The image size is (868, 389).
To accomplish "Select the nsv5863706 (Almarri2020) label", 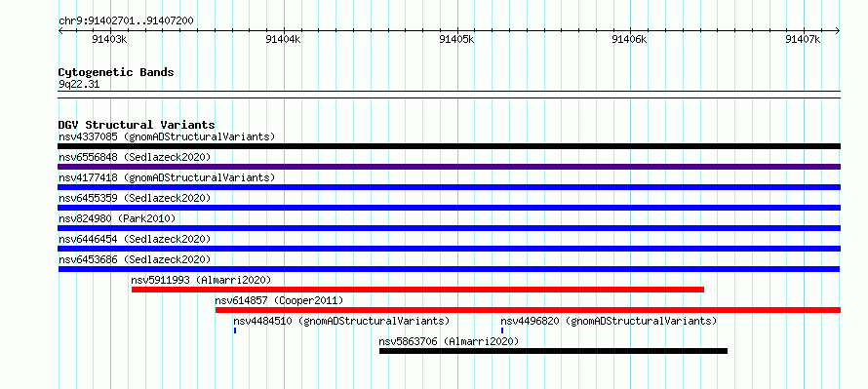I will point(449,341).
